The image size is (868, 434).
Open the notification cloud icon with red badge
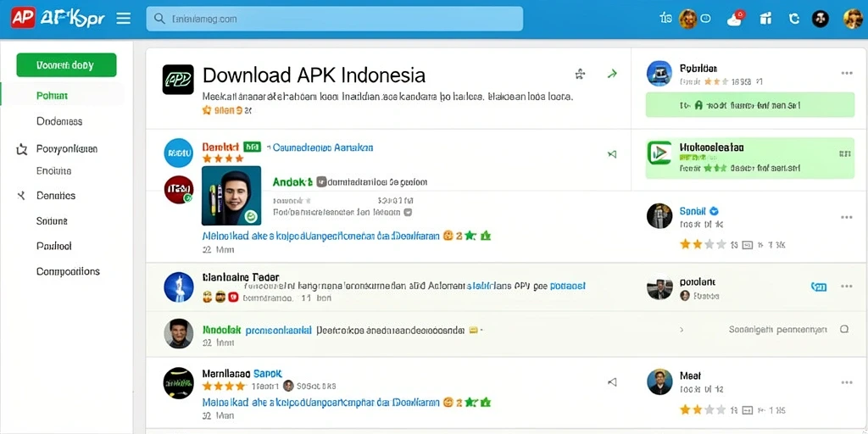pyautogui.click(x=735, y=19)
